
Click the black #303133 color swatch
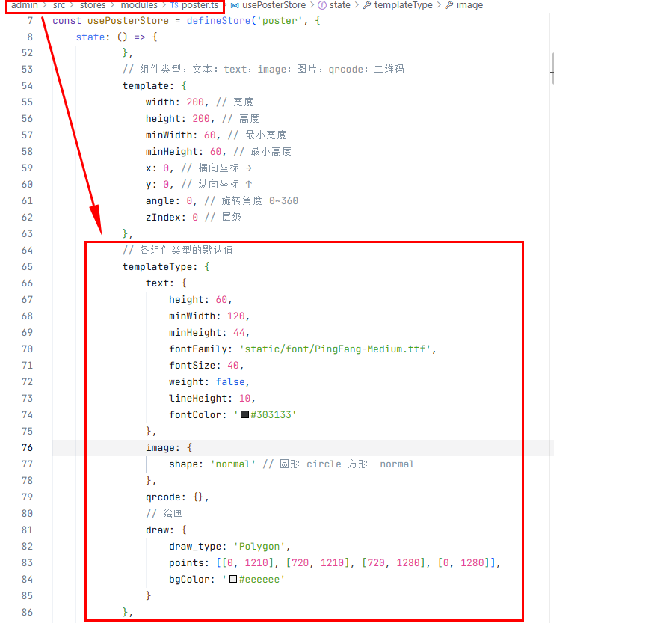point(244,414)
